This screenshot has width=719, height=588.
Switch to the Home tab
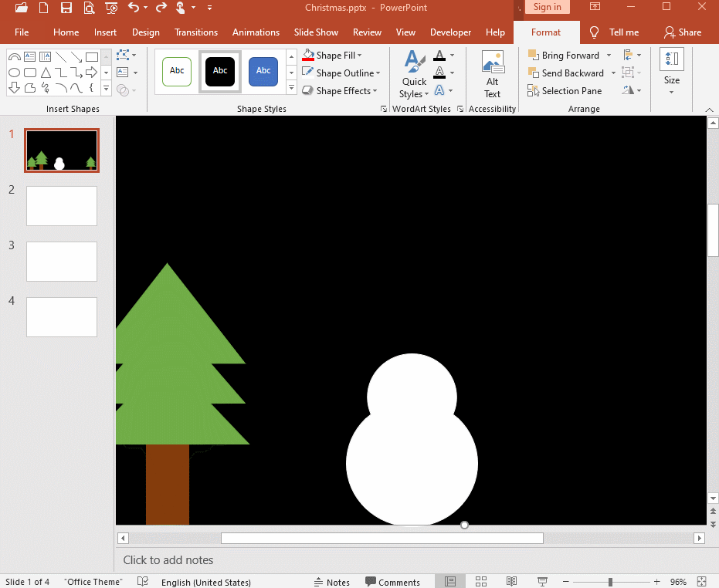click(66, 32)
